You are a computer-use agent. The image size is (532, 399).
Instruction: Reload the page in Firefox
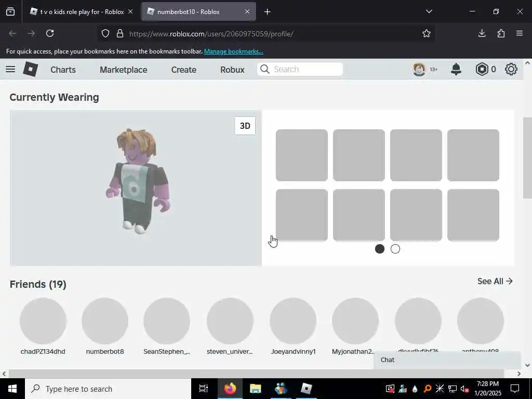(50, 33)
